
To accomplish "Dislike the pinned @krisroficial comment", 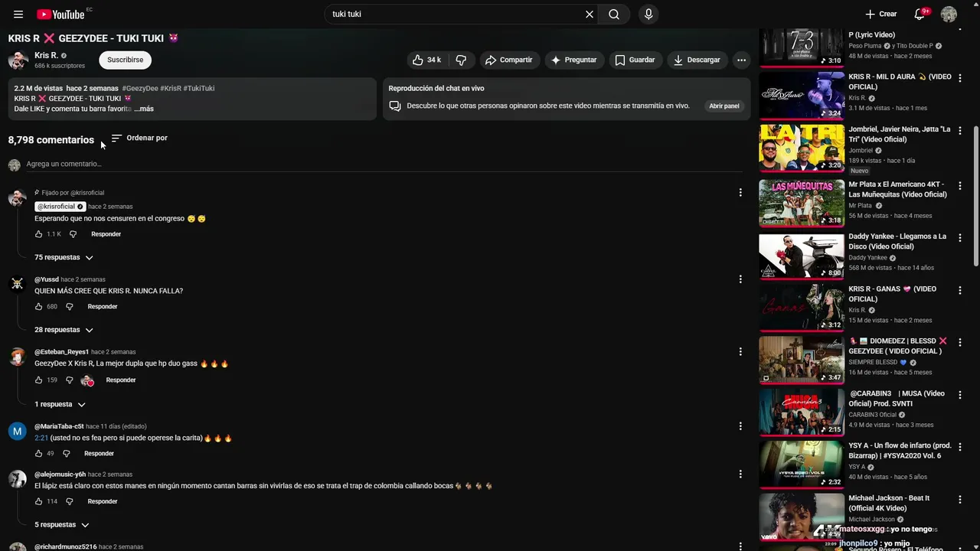I will coord(73,234).
